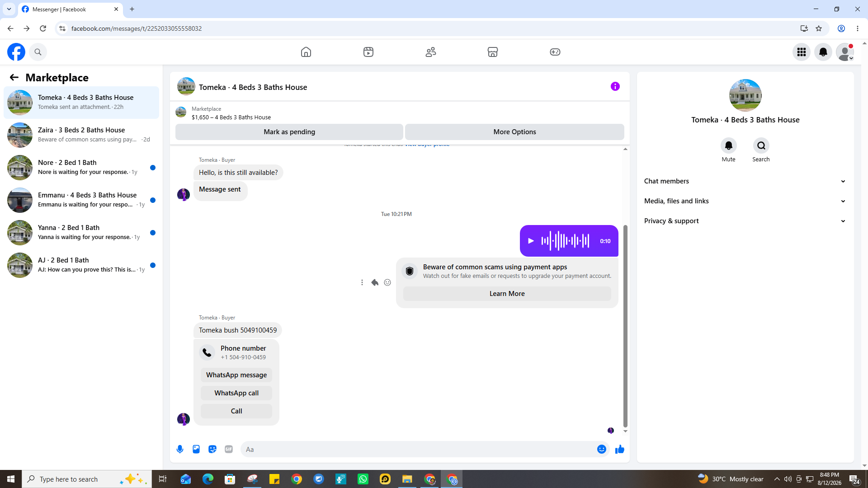Screen dimensions: 868x488
Task: Go back using the Marketplace back arrow
Action: [14, 78]
